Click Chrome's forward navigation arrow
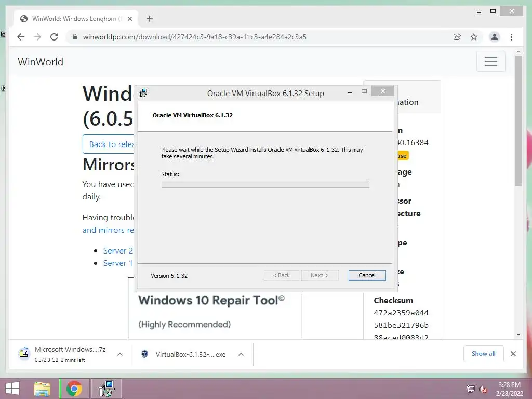The height and width of the screenshot is (399, 532). tap(37, 37)
